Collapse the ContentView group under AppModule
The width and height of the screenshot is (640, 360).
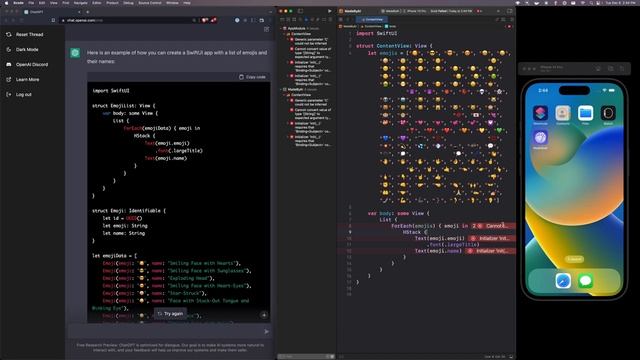coord(284,34)
